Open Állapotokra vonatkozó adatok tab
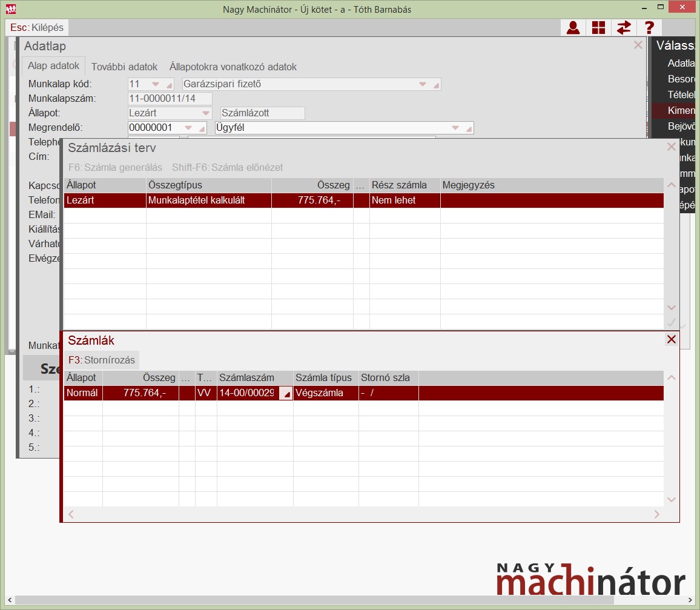 pyautogui.click(x=233, y=67)
